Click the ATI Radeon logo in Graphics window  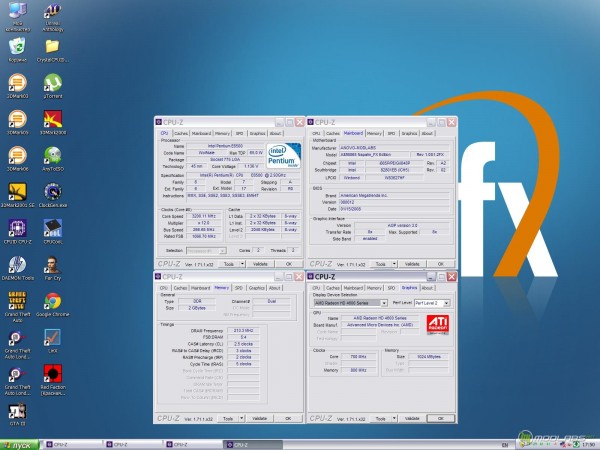pos(437,324)
